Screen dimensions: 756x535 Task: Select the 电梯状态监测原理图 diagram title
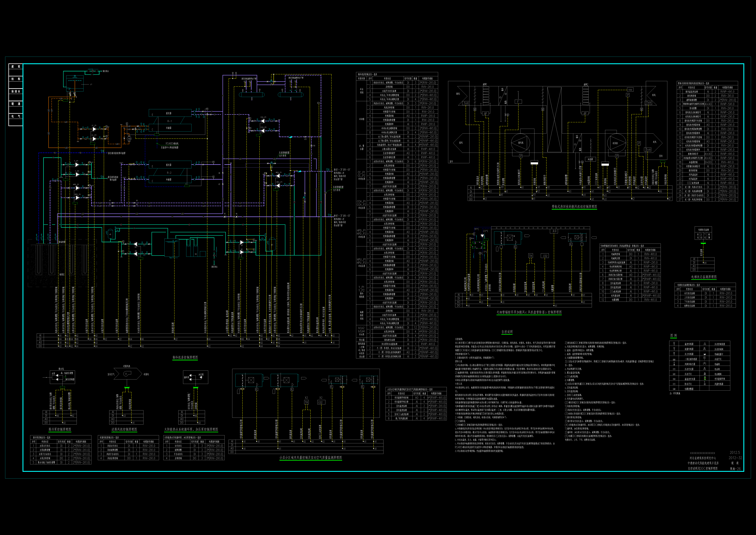click(x=704, y=277)
